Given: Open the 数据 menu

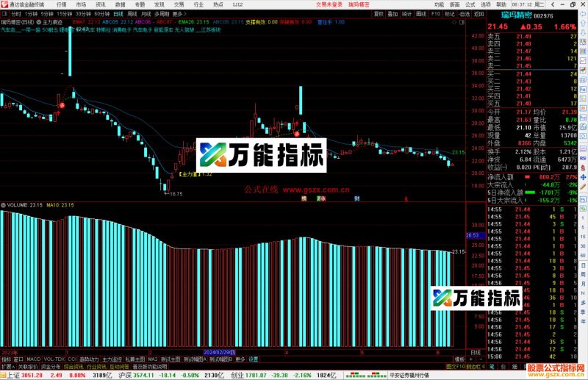Looking at the screenshot, I should click(120, 4).
